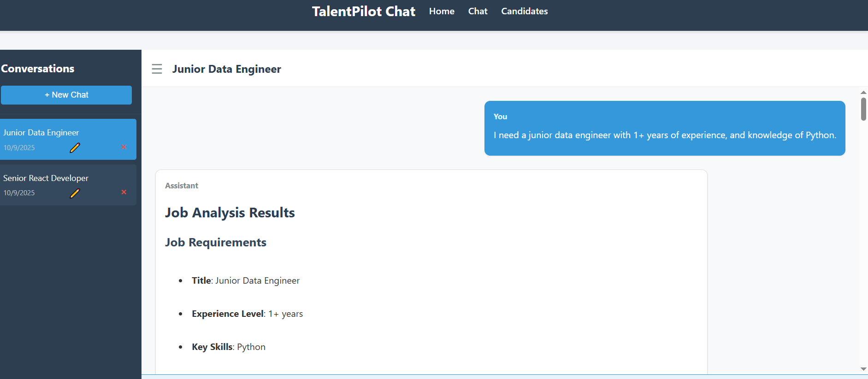Click the scrollbar down arrow
The image size is (868, 379).
[863, 369]
